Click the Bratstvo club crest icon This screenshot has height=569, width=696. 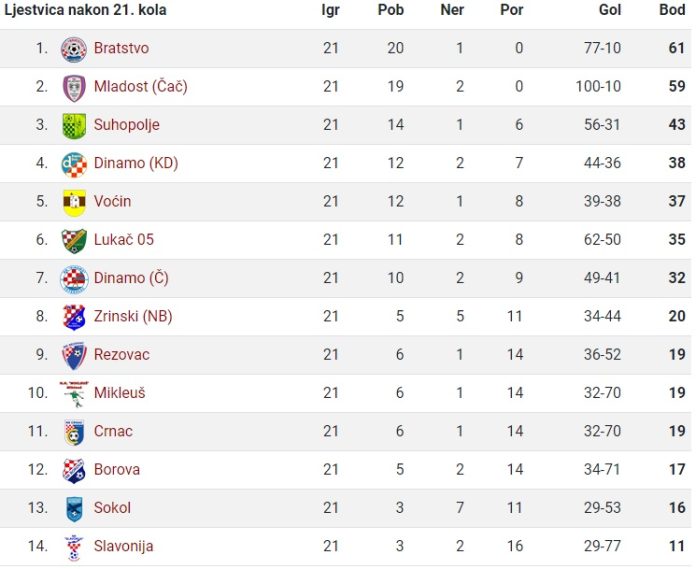pyautogui.click(x=74, y=49)
